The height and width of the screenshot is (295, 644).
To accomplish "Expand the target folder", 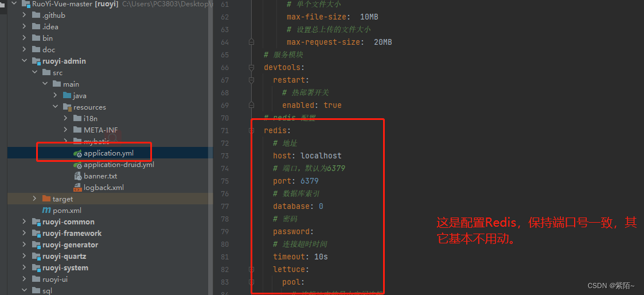I will (x=35, y=199).
